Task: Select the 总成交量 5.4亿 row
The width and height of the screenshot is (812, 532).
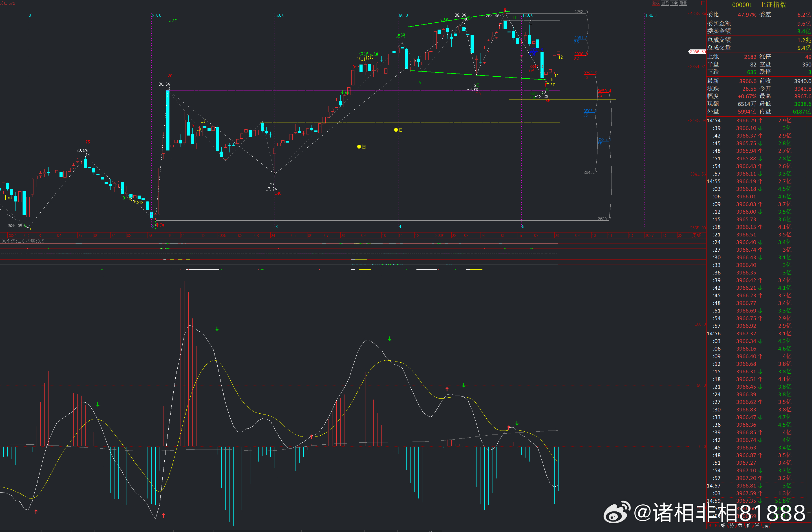Action: [759, 48]
